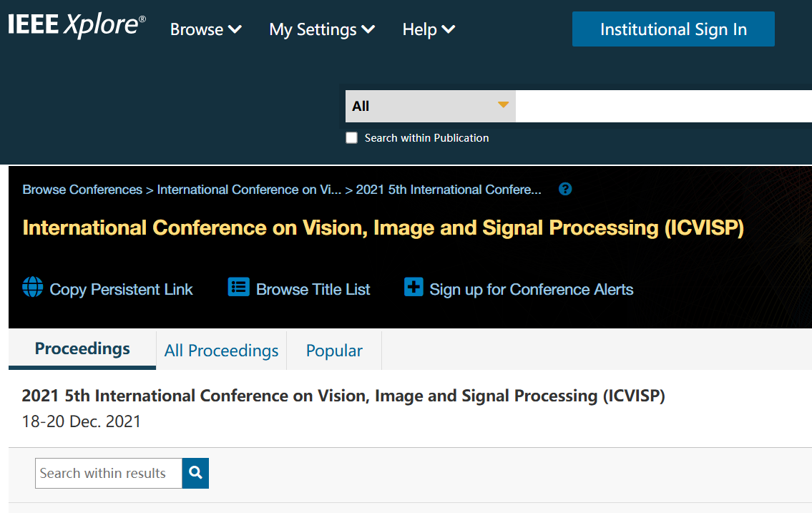Open the All search category dropdown
Viewport: 812px width, 513px height.
(430, 106)
